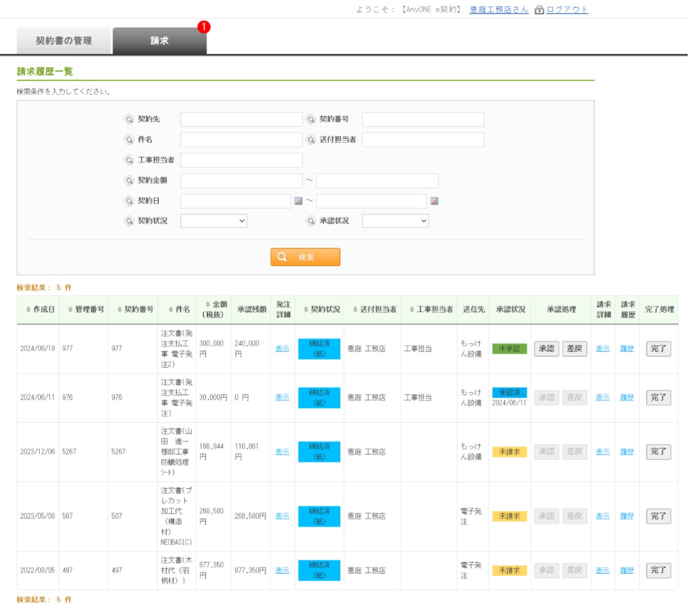Click the 契約金額 maximum input field
This screenshot has height=616, width=690.
(377, 180)
